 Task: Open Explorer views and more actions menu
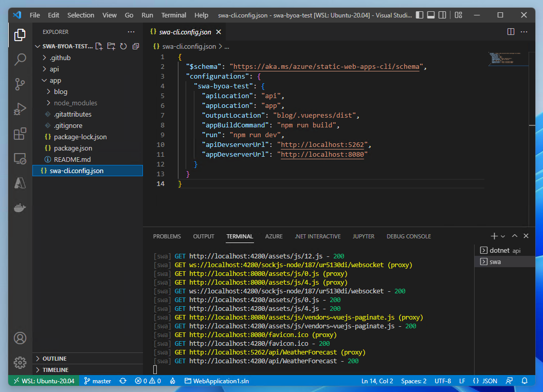click(131, 32)
